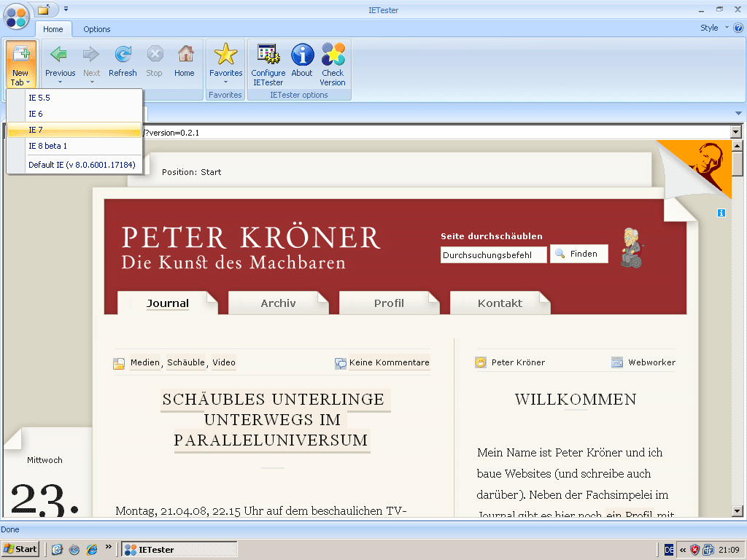Click the security shield tray icon
The height and width of the screenshot is (560, 747).
point(695,550)
